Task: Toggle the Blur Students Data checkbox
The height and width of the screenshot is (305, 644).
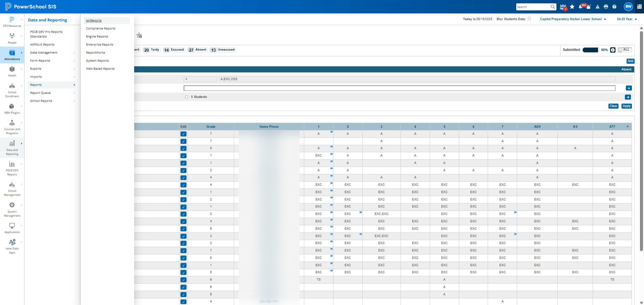Action: tap(529, 19)
